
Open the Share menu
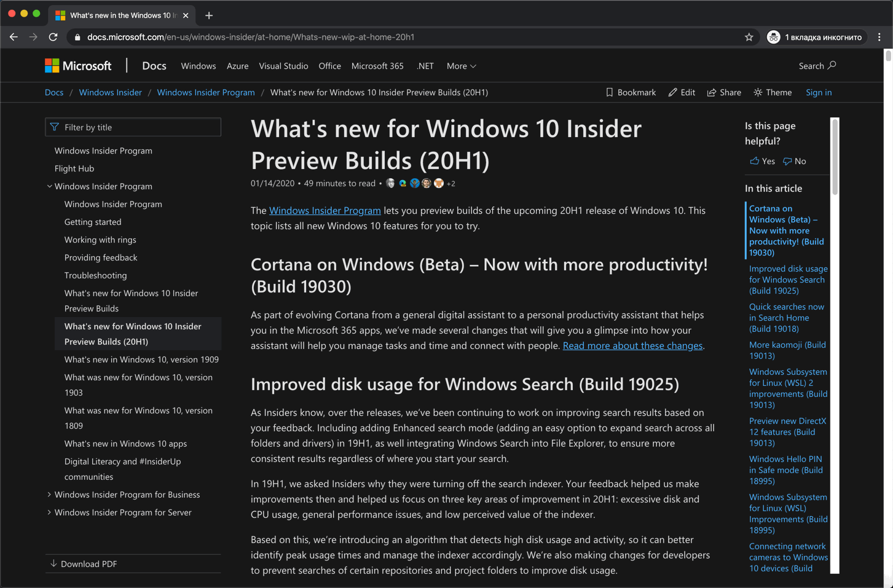click(724, 92)
